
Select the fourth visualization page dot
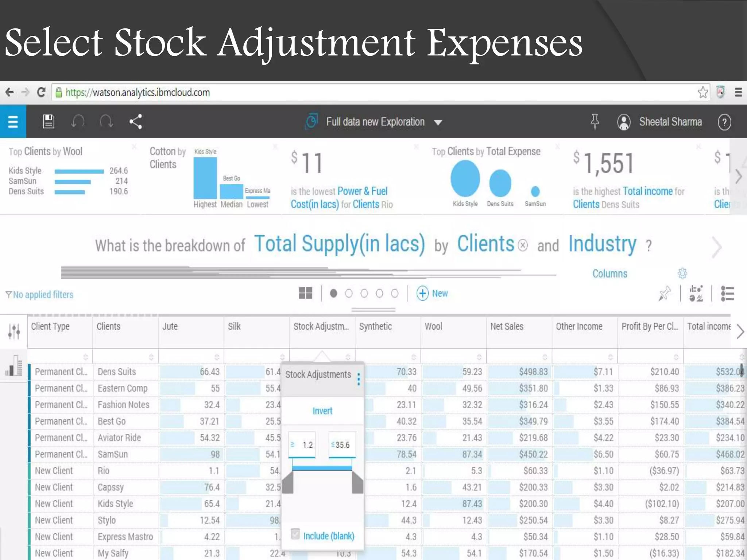(x=379, y=293)
